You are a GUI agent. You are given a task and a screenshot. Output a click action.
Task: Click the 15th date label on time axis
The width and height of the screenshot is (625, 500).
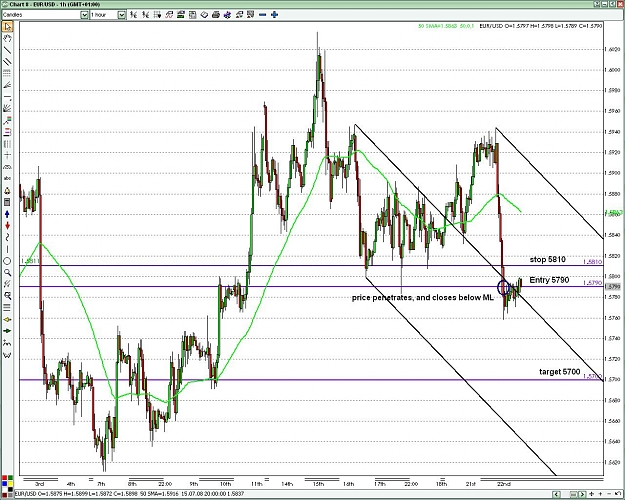pos(318,484)
